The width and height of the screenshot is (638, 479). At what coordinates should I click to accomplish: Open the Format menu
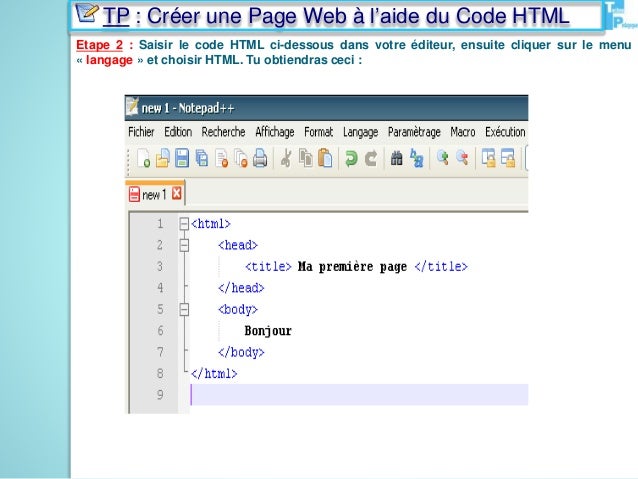tap(319, 132)
